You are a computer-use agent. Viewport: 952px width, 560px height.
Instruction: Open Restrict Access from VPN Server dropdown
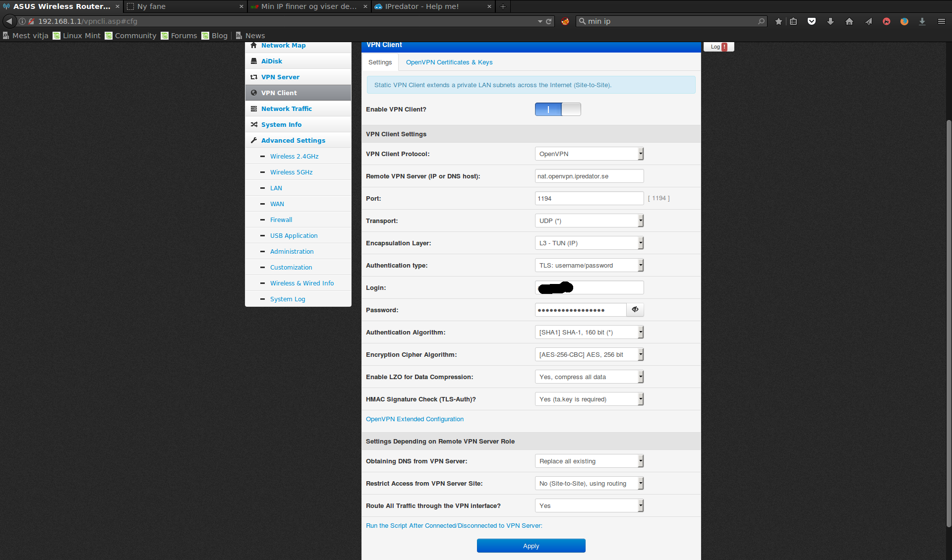(589, 483)
